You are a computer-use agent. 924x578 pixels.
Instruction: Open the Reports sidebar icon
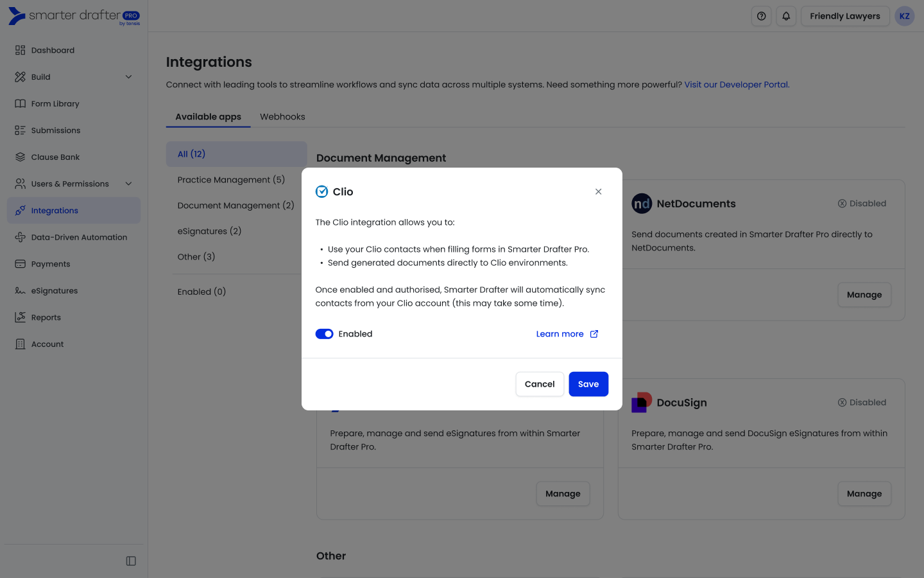click(x=21, y=317)
